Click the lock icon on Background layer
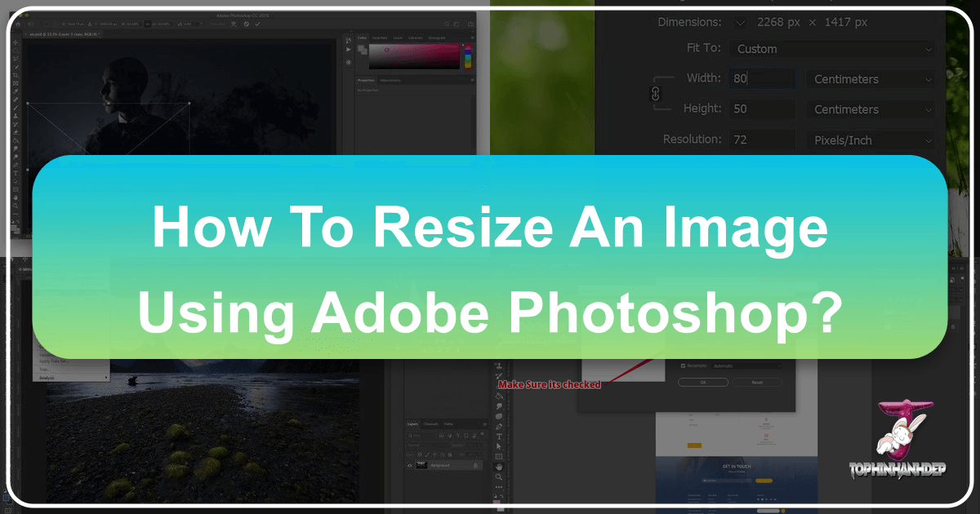 pos(475,465)
